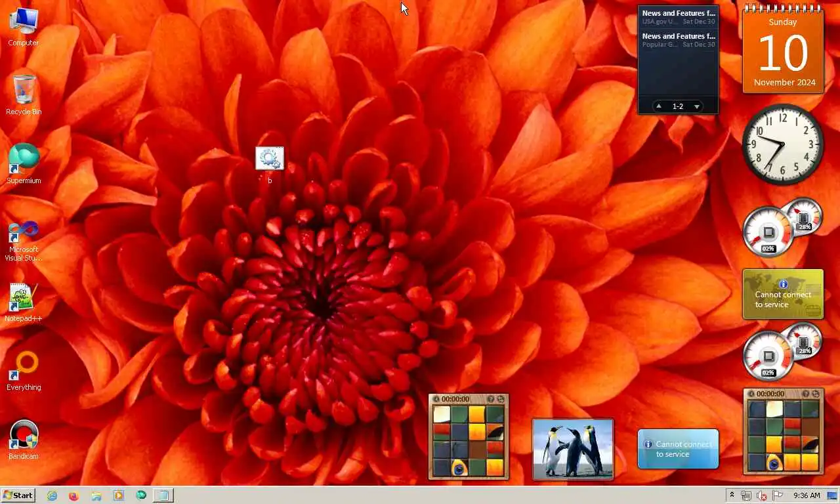Click the CPU meter gadget above the puzzle

(782, 351)
